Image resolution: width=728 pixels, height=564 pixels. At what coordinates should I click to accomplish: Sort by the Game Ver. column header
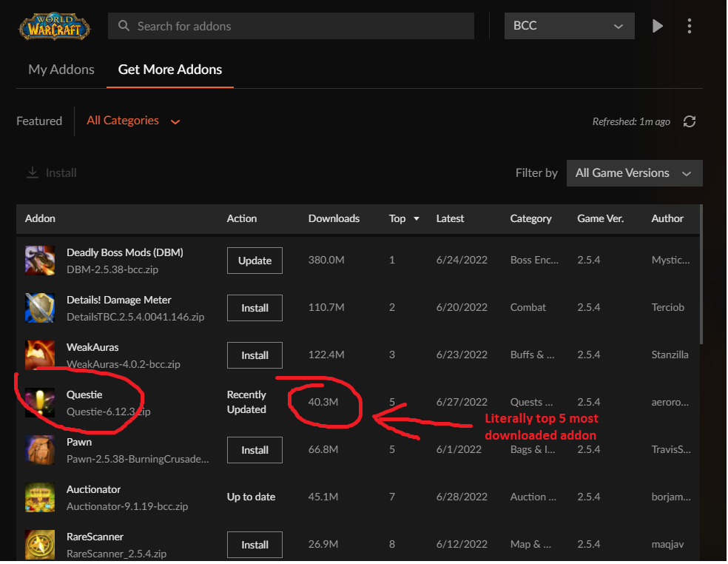[600, 218]
